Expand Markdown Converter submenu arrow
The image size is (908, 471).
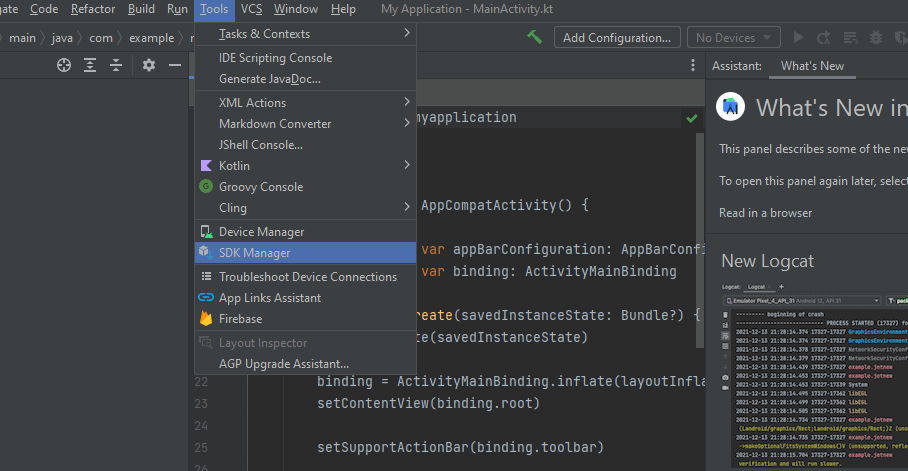(407, 123)
